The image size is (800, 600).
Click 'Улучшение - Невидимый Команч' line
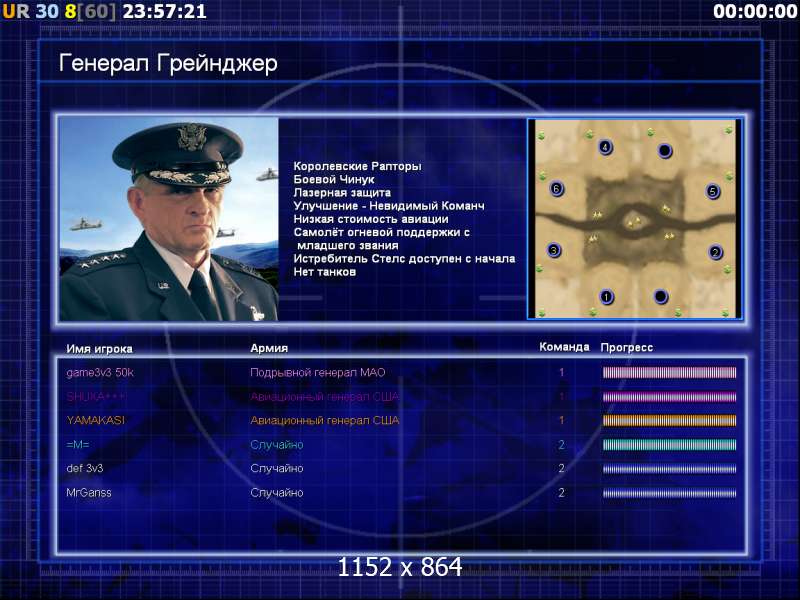389,206
